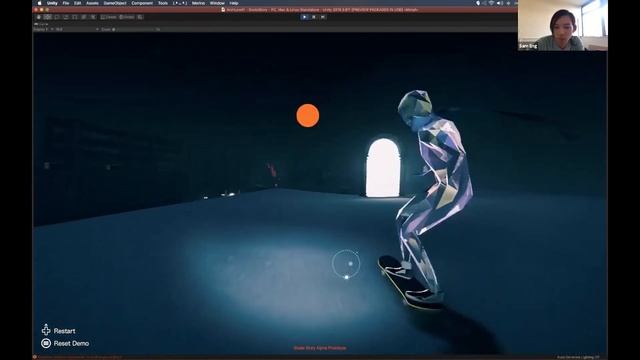
Task: Click the Reset Demo prompt in game
Action: [x=71, y=344]
